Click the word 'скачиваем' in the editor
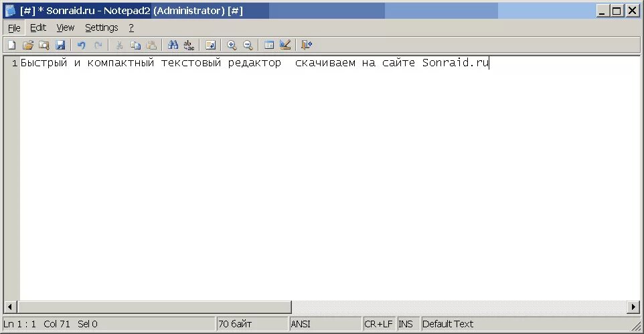Screen dimensions: 644x334 325,63
